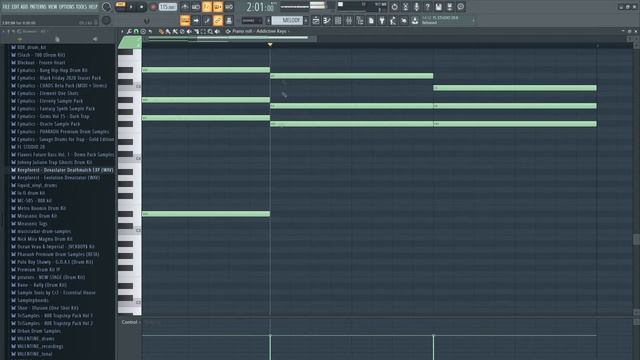Open the Channel rack icon
The width and height of the screenshot is (640, 360).
338,20
